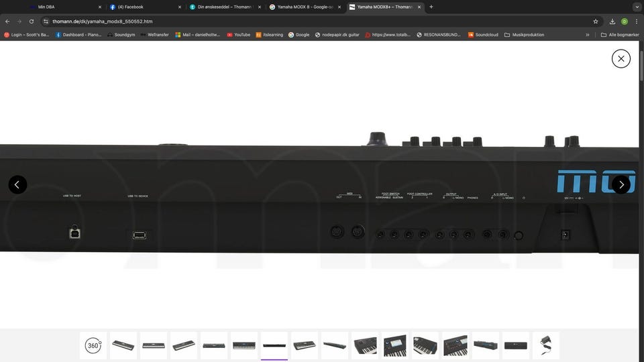Image resolution: width=644 pixels, height=362 pixels.
Task: Open Google bookmark
Action: click(299, 35)
